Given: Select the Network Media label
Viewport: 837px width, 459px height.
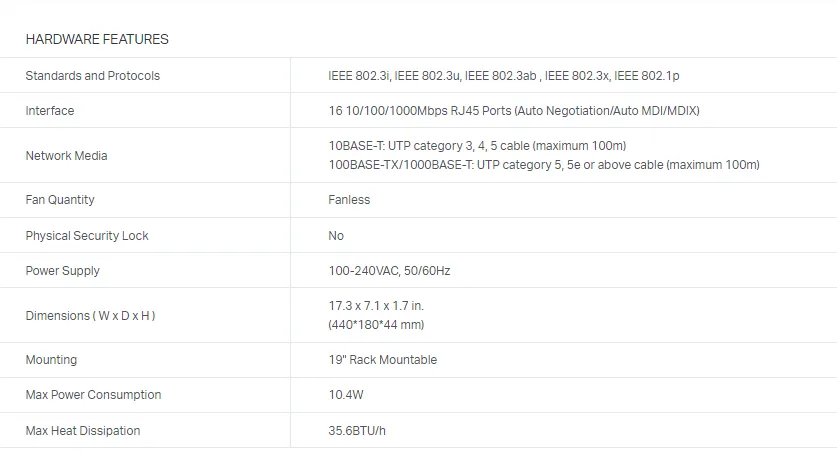Looking at the screenshot, I should [67, 156].
